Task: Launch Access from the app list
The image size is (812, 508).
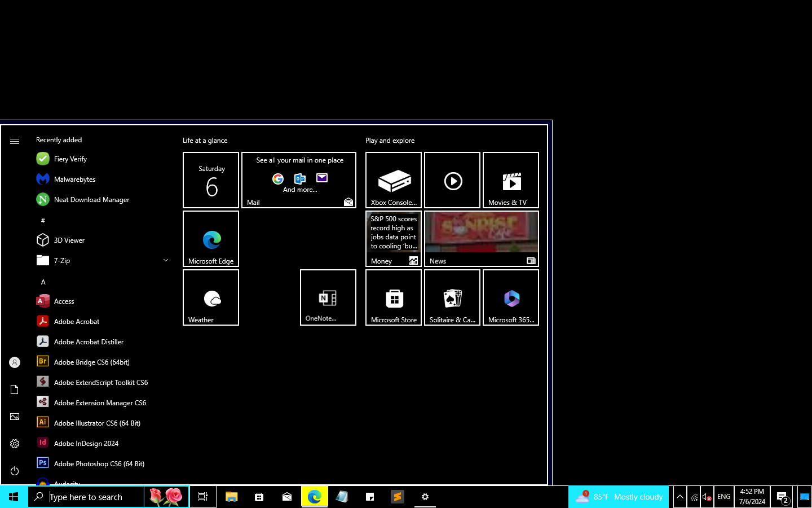Action: coord(103,301)
